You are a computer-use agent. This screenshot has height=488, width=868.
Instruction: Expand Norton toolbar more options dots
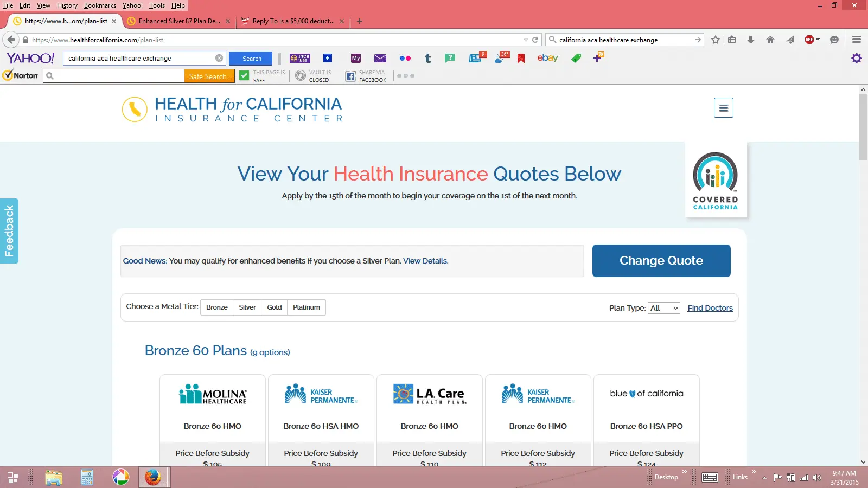click(x=406, y=76)
